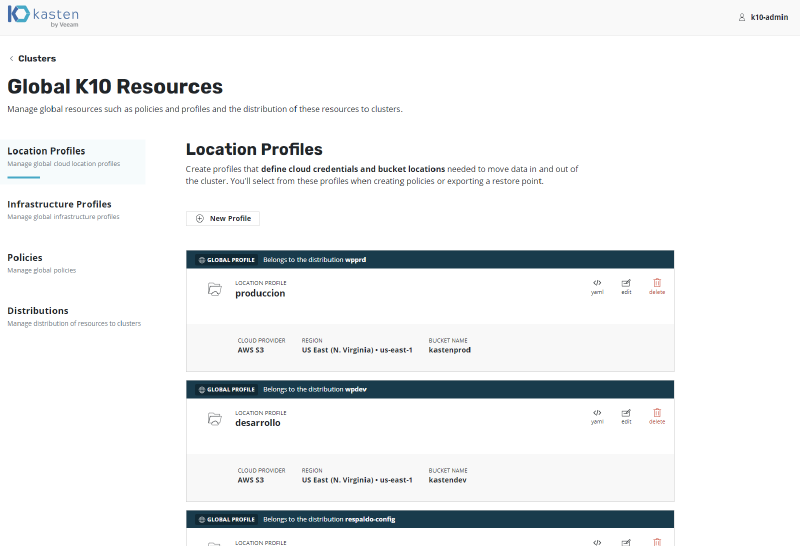
Task: Click Global Profile badge for wpprd distribution
Action: coord(227,260)
